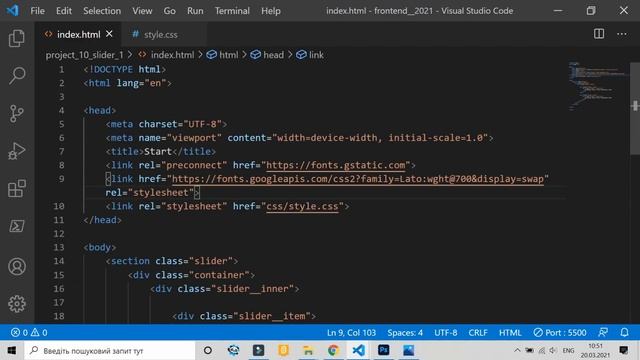Open the Windows Start menu
The image size is (640, 360).
12,350
